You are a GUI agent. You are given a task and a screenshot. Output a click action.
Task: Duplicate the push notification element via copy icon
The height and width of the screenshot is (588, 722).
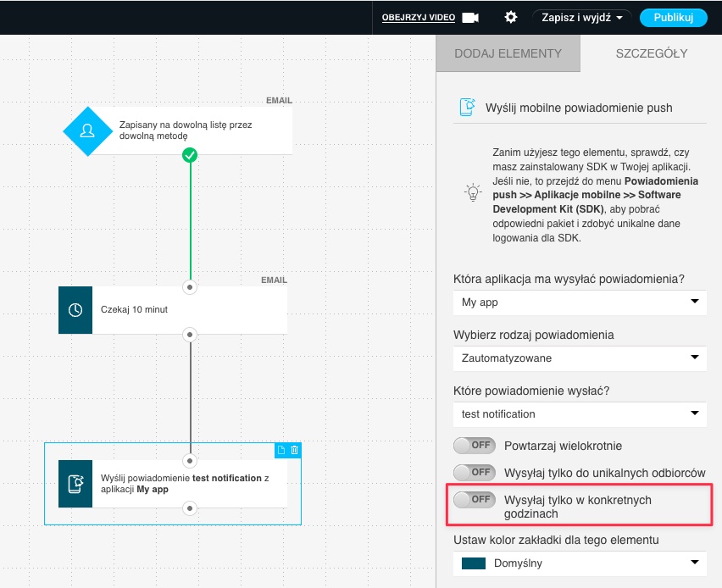[281, 450]
